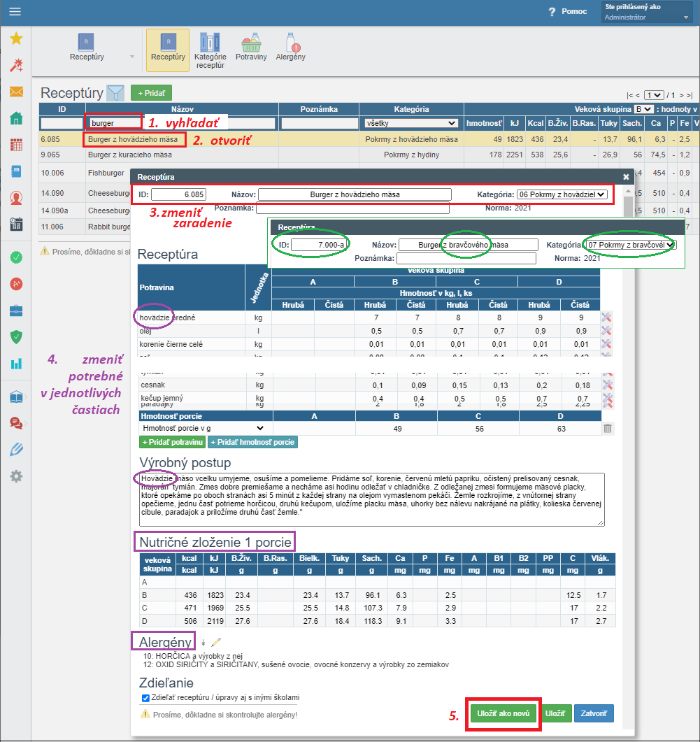Click the green shield icon
This screenshot has width=700, height=742.
[x=16, y=337]
